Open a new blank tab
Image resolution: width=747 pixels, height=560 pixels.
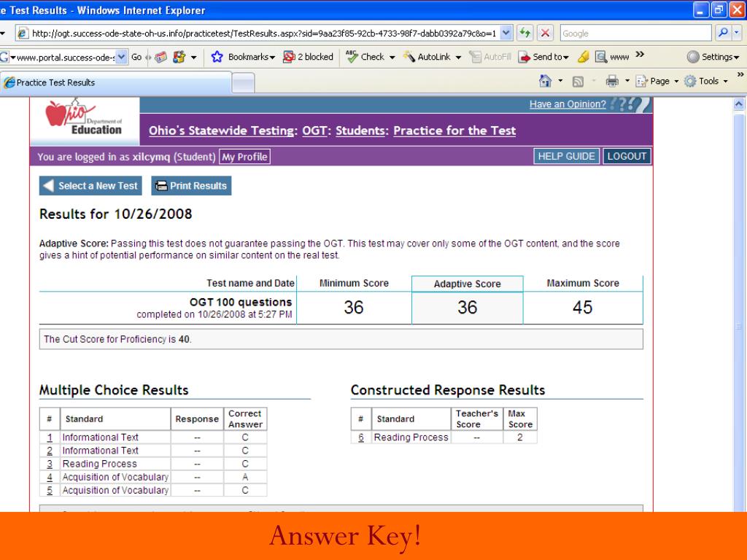(244, 83)
